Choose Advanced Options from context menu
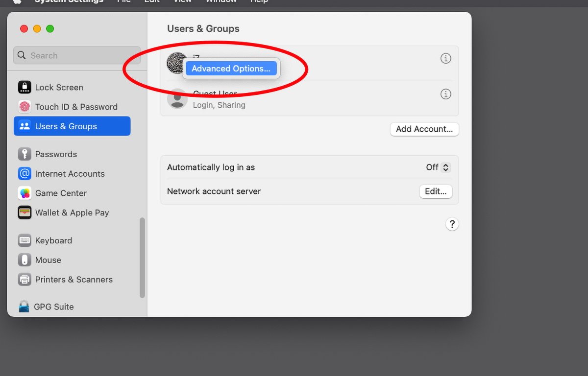This screenshot has height=376, width=588. point(231,69)
